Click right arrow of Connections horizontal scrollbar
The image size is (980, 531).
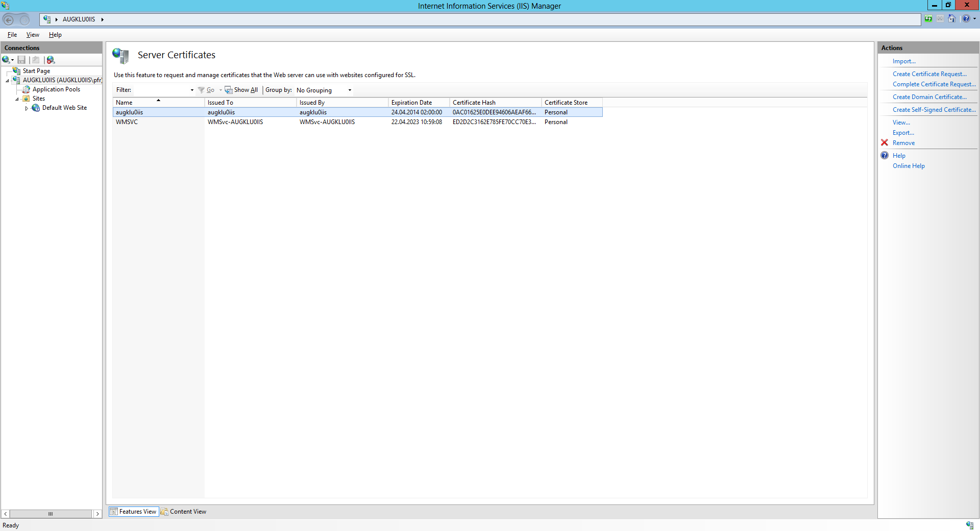pos(97,514)
